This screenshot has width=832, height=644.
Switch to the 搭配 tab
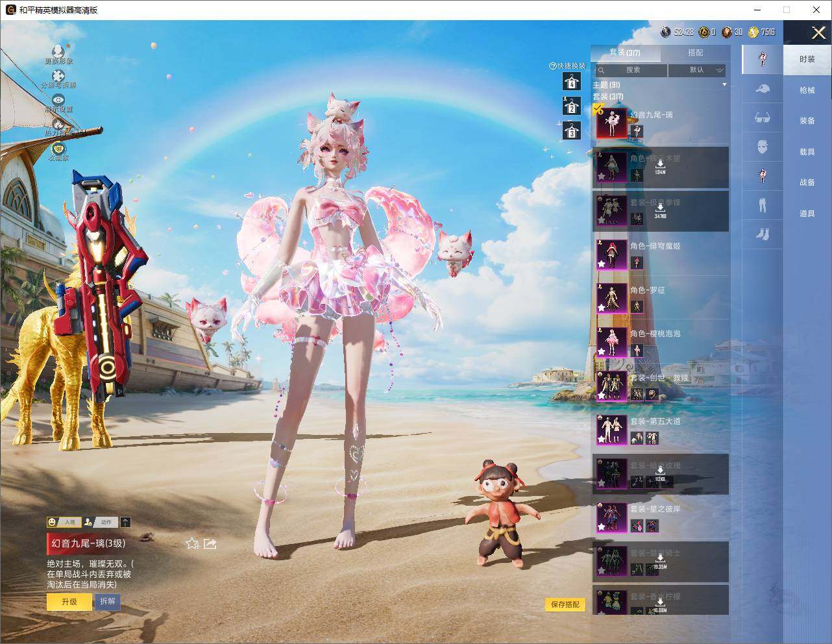coord(695,53)
